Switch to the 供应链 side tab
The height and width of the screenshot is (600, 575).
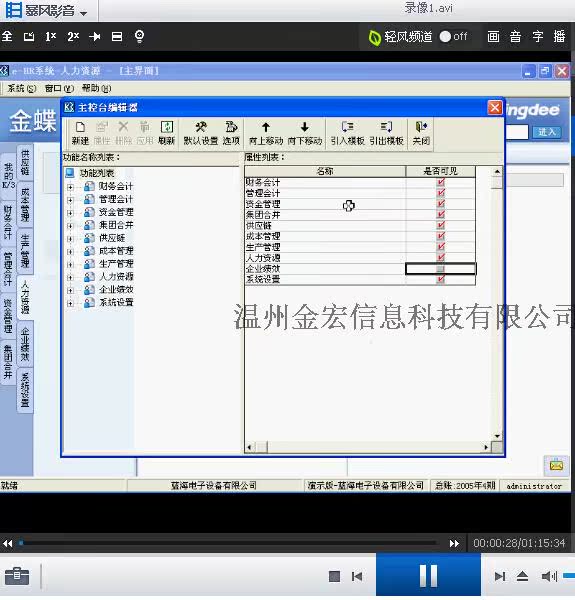point(25,163)
